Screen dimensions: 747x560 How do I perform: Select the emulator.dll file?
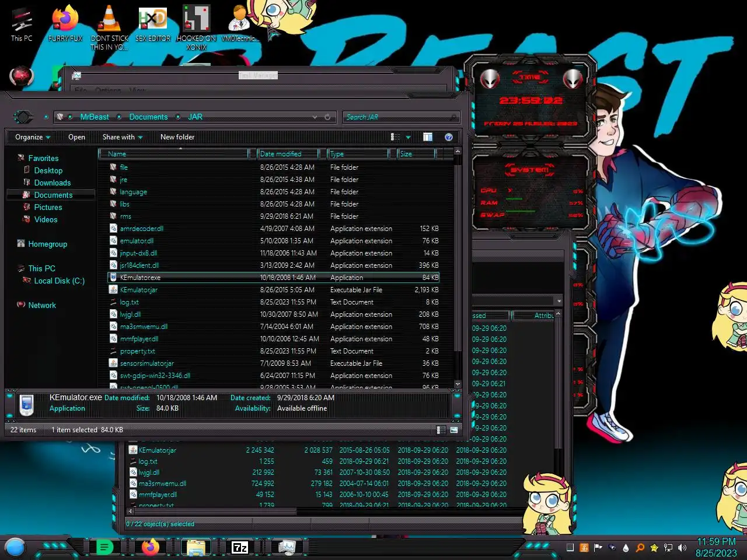[137, 241]
